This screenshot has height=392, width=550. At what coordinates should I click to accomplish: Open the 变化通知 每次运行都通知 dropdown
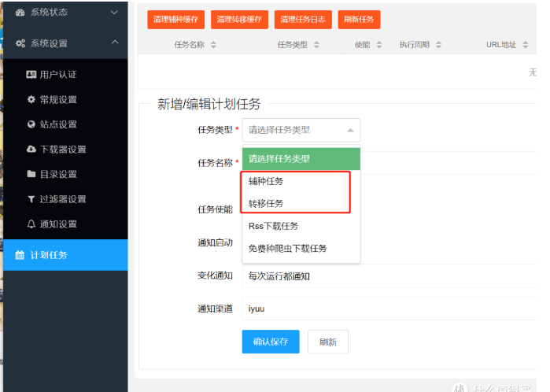click(389, 276)
